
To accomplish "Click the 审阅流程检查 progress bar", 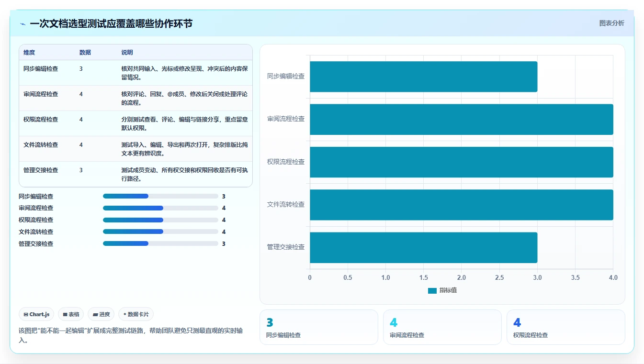I will (x=160, y=208).
